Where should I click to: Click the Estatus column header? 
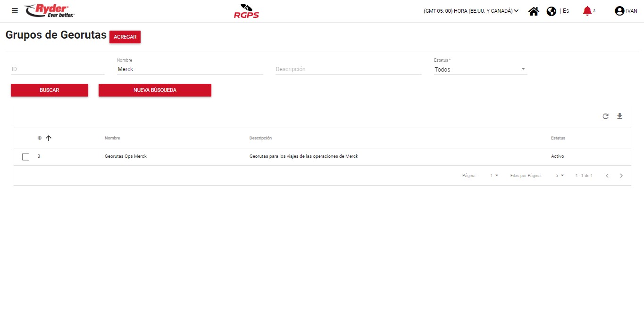tap(558, 138)
